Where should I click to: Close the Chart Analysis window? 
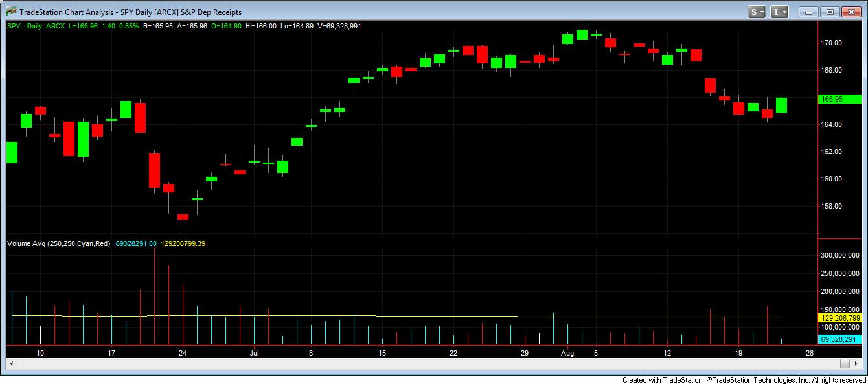pyautogui.click(x=852, y=12)
